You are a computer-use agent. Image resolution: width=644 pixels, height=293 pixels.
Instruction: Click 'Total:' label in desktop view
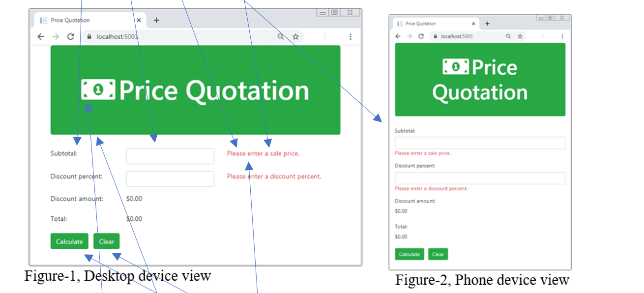(x=59, y=219)
